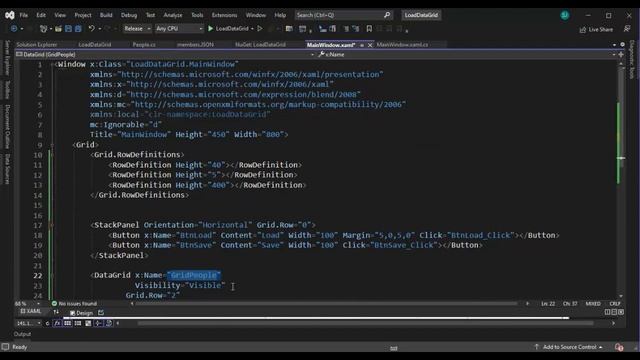Click the split editor plus icon
640x360 pixels.
coord(621,54)
